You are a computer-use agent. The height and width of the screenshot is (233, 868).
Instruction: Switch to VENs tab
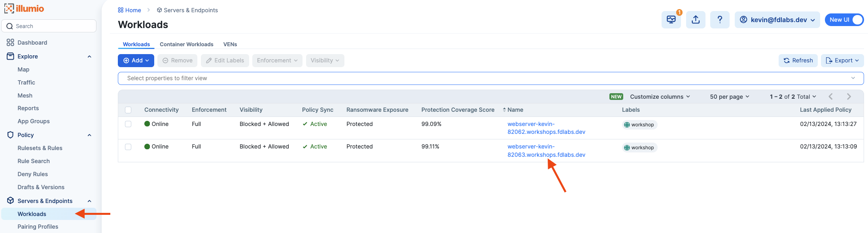230,44
